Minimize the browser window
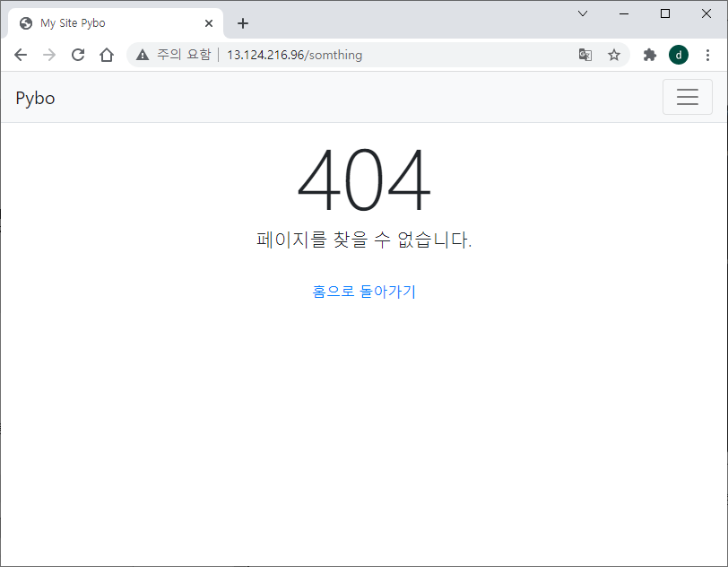This screenshot has height=567, width=728. coord(624,13)
